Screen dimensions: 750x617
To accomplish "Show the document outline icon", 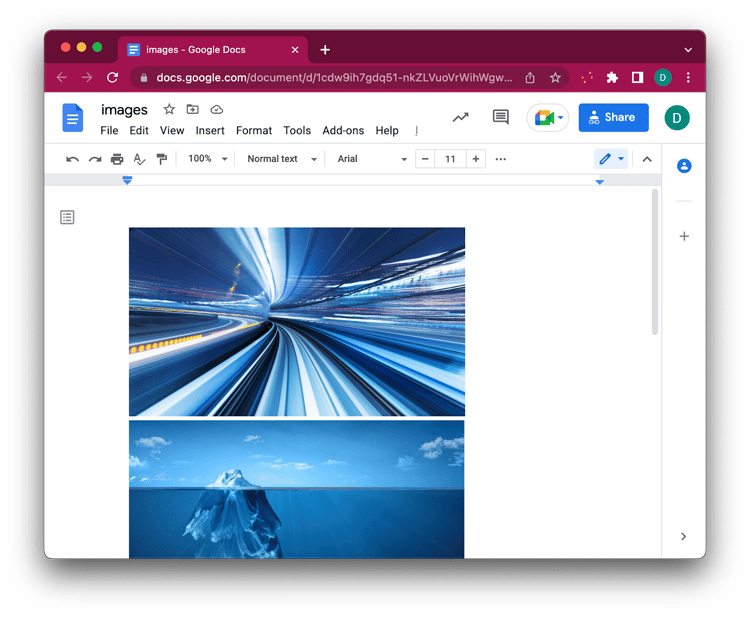I will click(67, 217).
